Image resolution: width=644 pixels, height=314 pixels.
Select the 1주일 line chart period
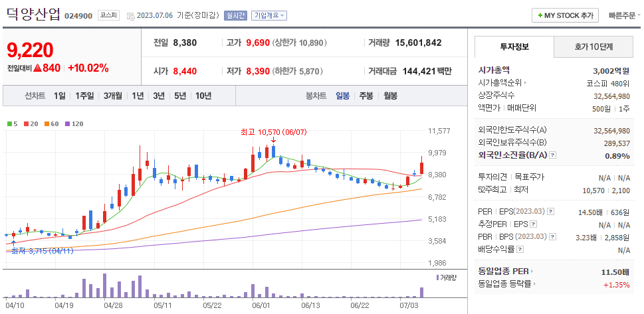pyautogui.click(x=84, y=96)
